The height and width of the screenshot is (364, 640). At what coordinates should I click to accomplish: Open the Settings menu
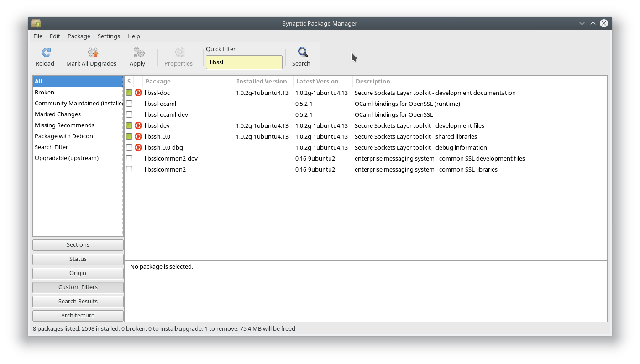tap(109, 36)
